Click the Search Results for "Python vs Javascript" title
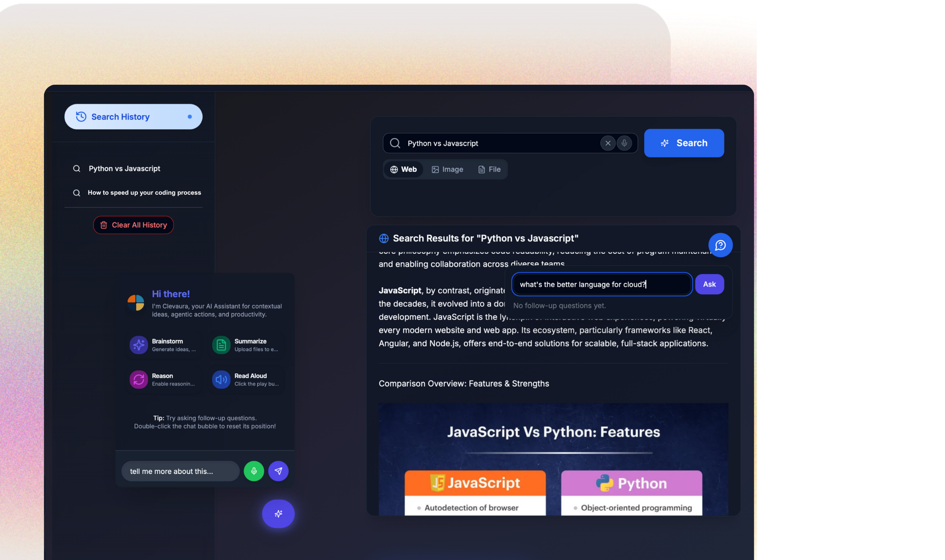 [486, 239]
